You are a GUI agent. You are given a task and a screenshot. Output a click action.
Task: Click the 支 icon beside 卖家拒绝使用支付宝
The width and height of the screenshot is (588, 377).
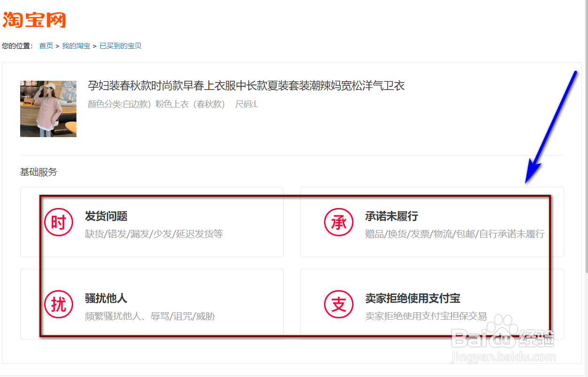[339, 304]
